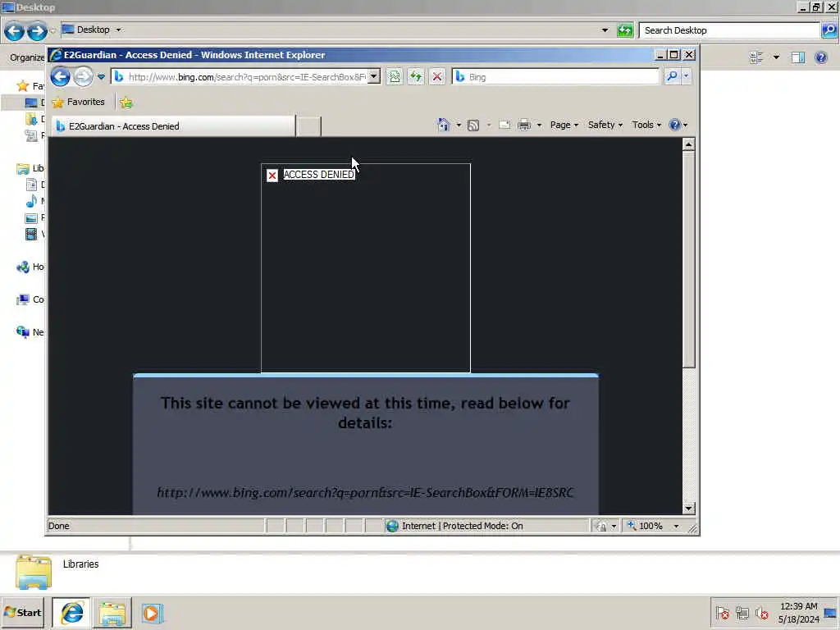Click the volume tray icon
Image resolution: width=840 pixels, height=630 pixels.
coord(762,613)
